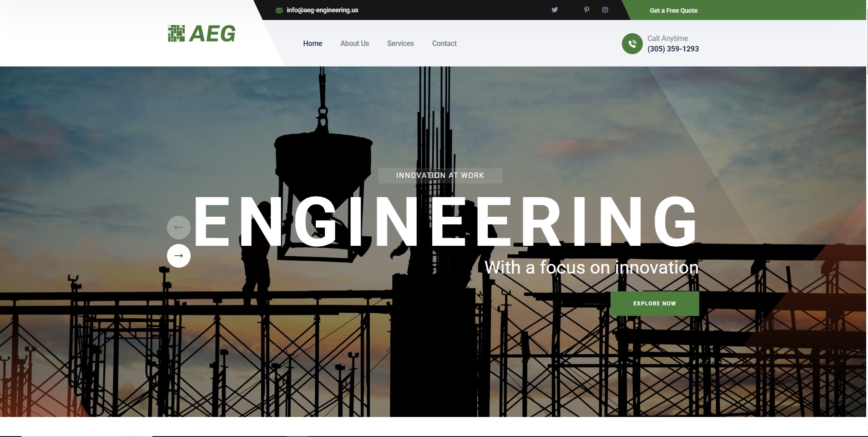Advance the hero carousel slide
This screenshot has height=437, width=868.
(x=178, y=255)
